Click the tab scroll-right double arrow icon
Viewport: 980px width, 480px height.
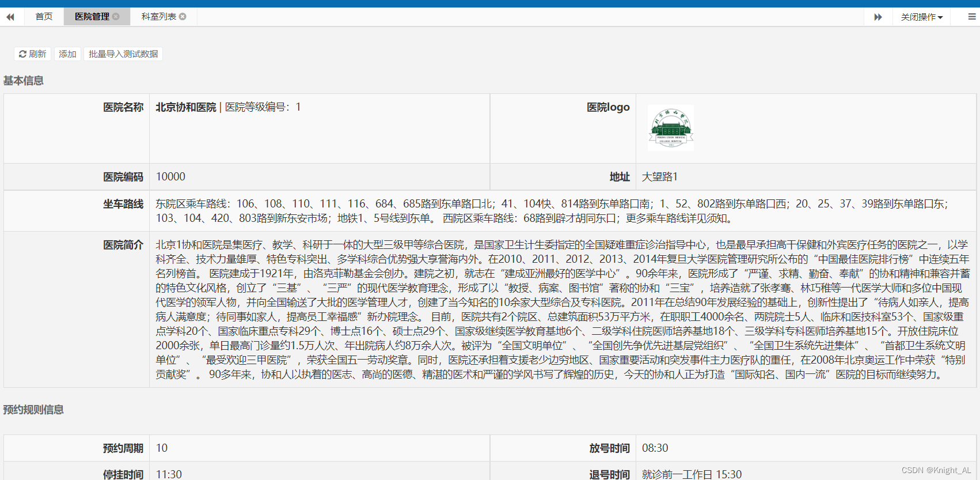click(x=878, y=17)
